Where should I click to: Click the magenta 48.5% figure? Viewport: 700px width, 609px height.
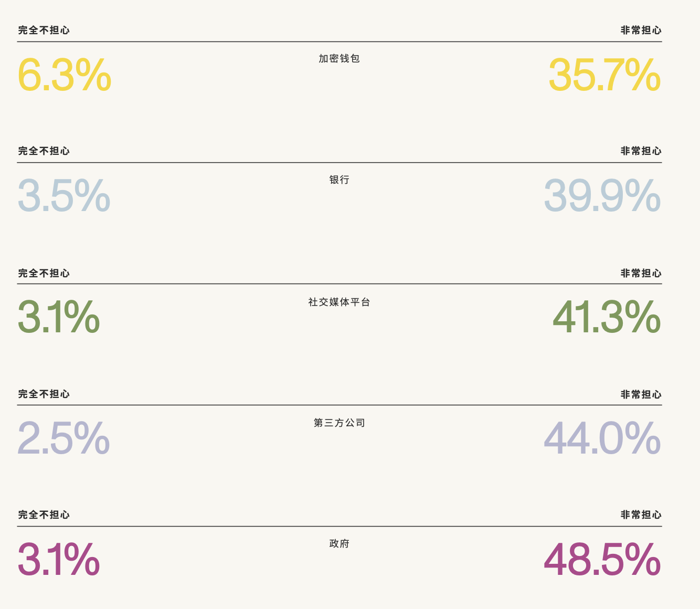[602, 559]
